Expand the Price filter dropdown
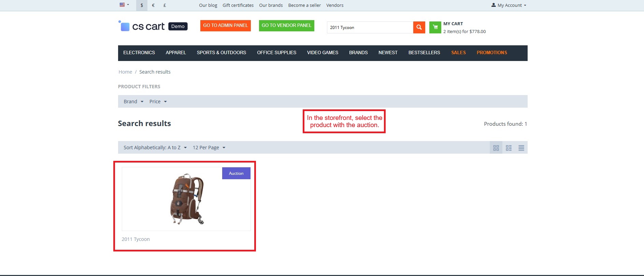This screenshot has width=644, height=276. (x=158, y=102)
